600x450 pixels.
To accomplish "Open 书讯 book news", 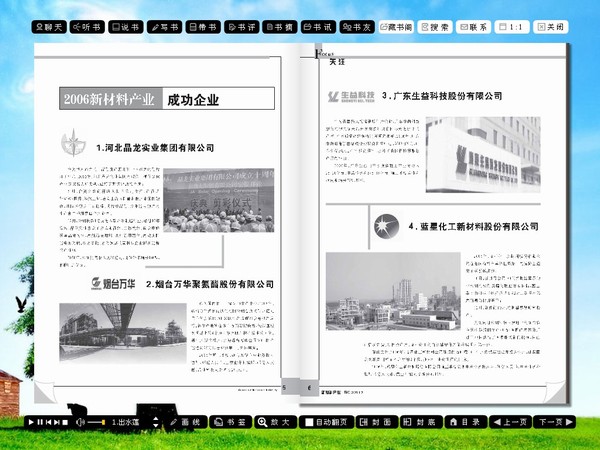I will pyautogui.click(x=318, y=27).
